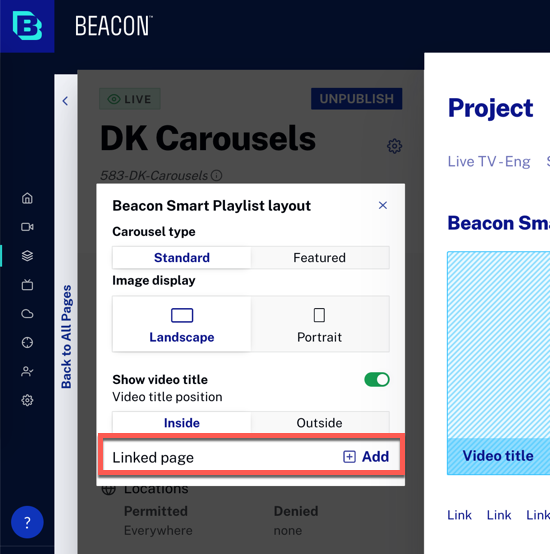Close the Beacon Smart Playlist layout dialog
550x554 pixels.
(383, 205)
